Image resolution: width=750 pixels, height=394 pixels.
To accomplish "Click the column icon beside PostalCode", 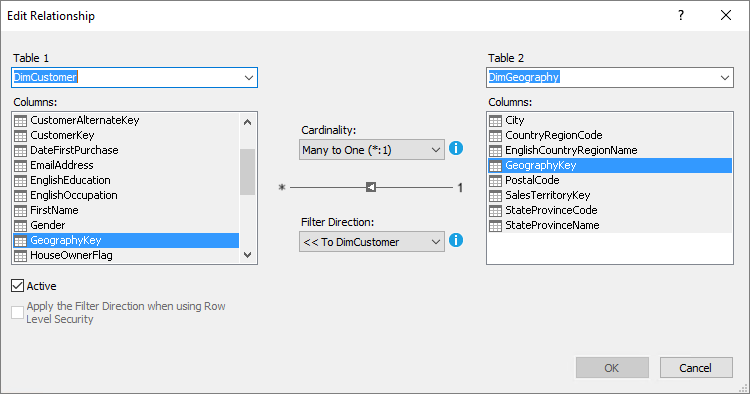I will click(x=496, y=181).
